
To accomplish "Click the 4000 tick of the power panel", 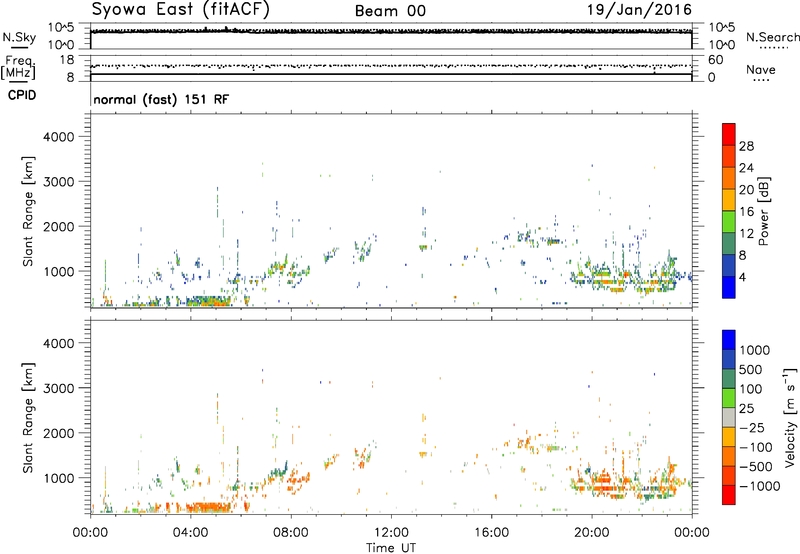I will pyautogui.click(x=58, y=137).
